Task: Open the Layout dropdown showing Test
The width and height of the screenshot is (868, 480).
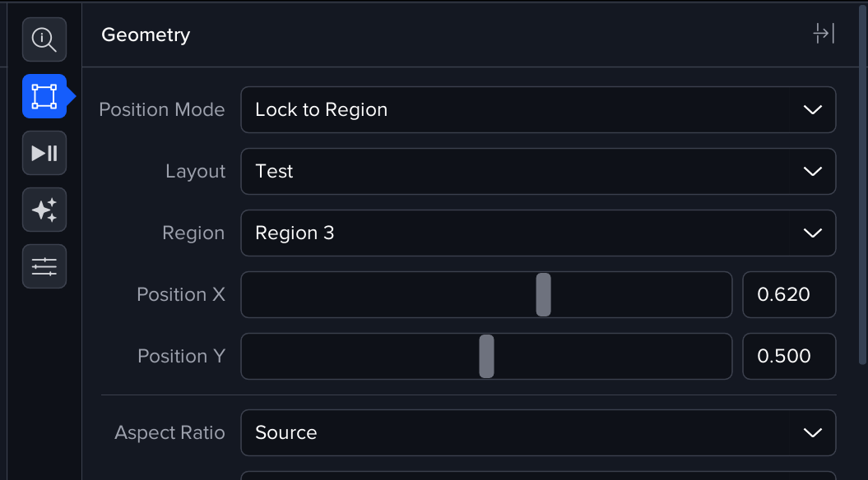Action: [x=538, y=172]
